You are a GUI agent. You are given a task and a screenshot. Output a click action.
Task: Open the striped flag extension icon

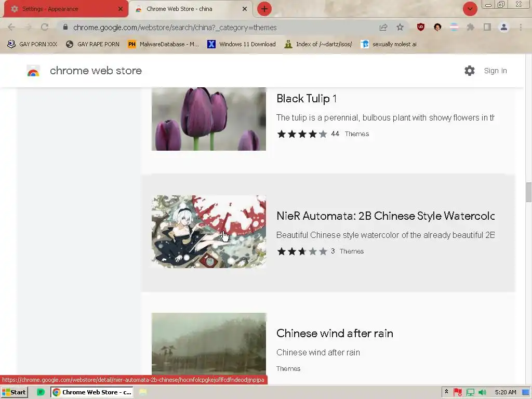454,27
